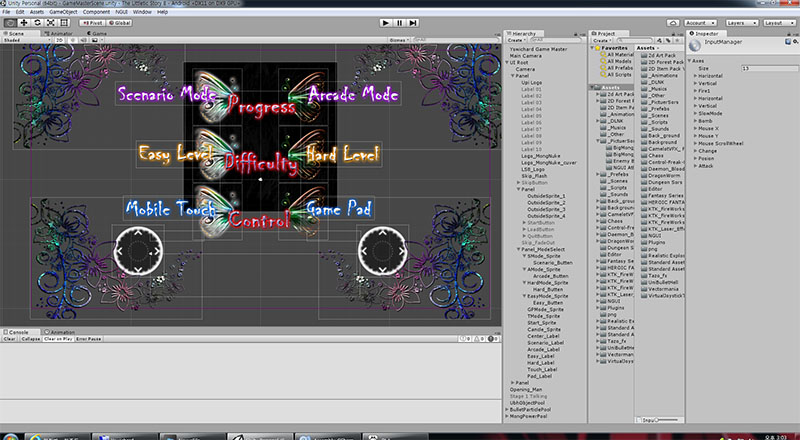
Task: Toggle Pivot handle position
Action: [92, 23]
